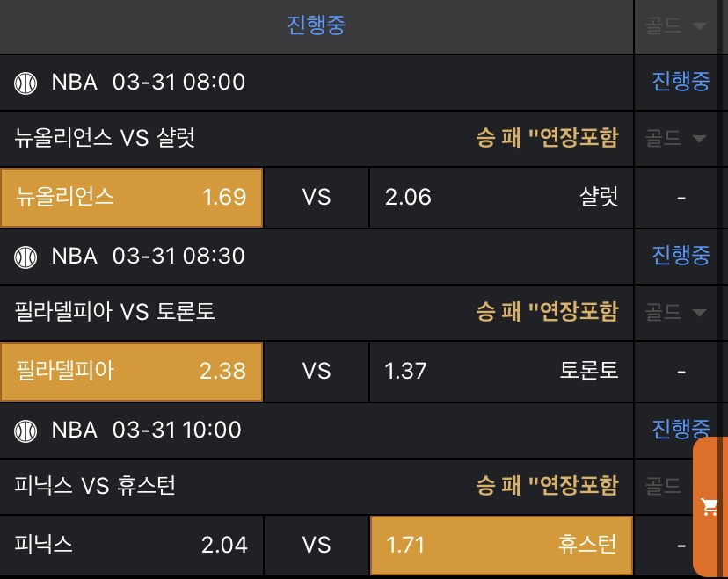The height and width of the screenshot is (579, 728).
Task: Select the 샬럿 2.06 odds option
Action: click(x=501, y=197)
